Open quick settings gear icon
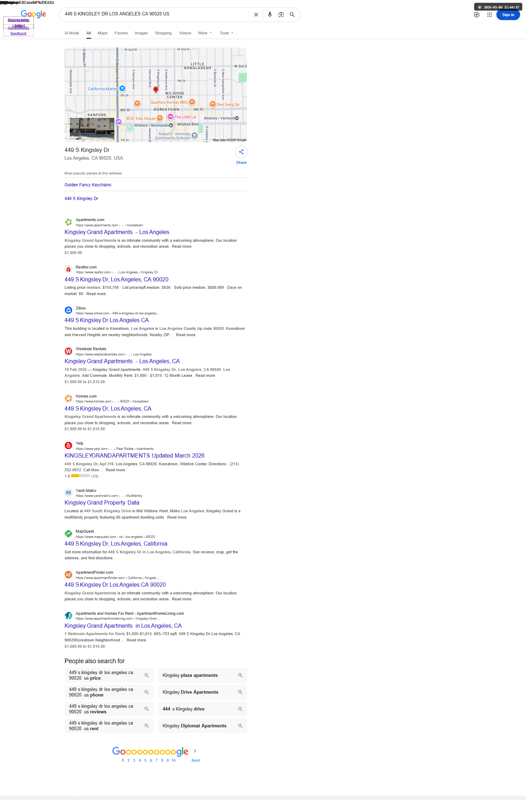The image size is (532, 800). tap(477, 15)
